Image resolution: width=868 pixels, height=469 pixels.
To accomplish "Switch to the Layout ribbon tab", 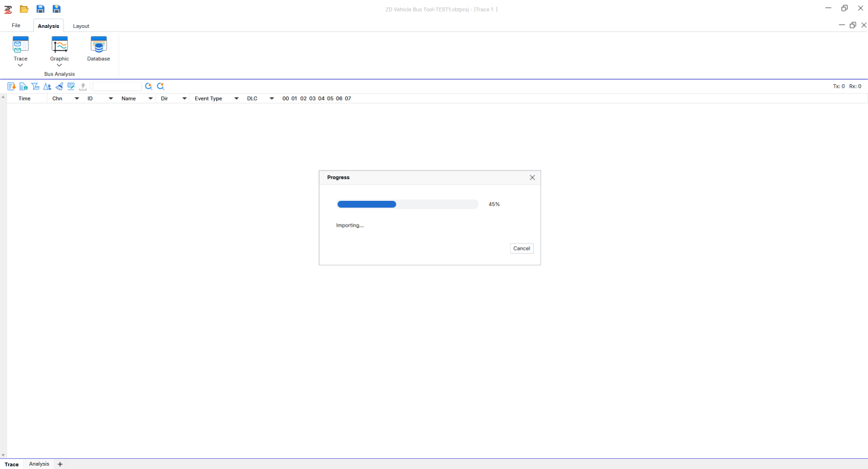I will pyautogui.click(x=81, y=26).
